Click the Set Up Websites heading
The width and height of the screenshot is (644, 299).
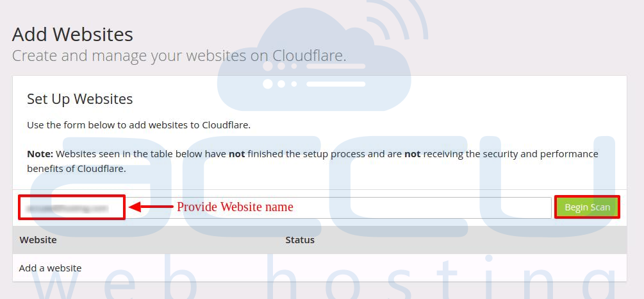79,99
